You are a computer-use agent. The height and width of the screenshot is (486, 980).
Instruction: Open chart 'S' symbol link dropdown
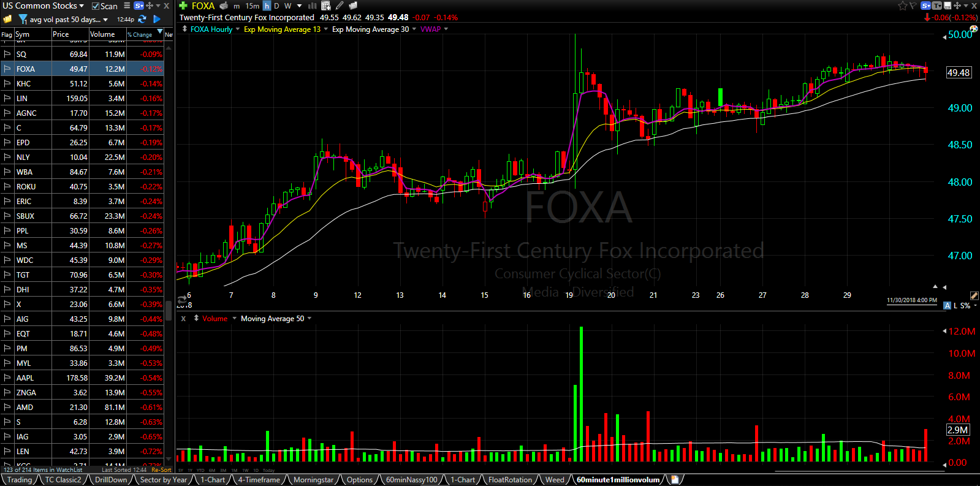tap(925, 6)
